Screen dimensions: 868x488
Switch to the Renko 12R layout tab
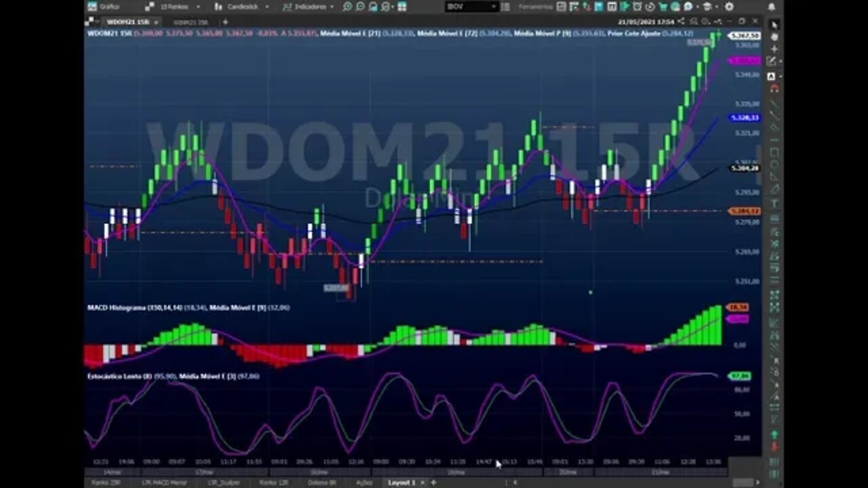click(x=275, y=483)
